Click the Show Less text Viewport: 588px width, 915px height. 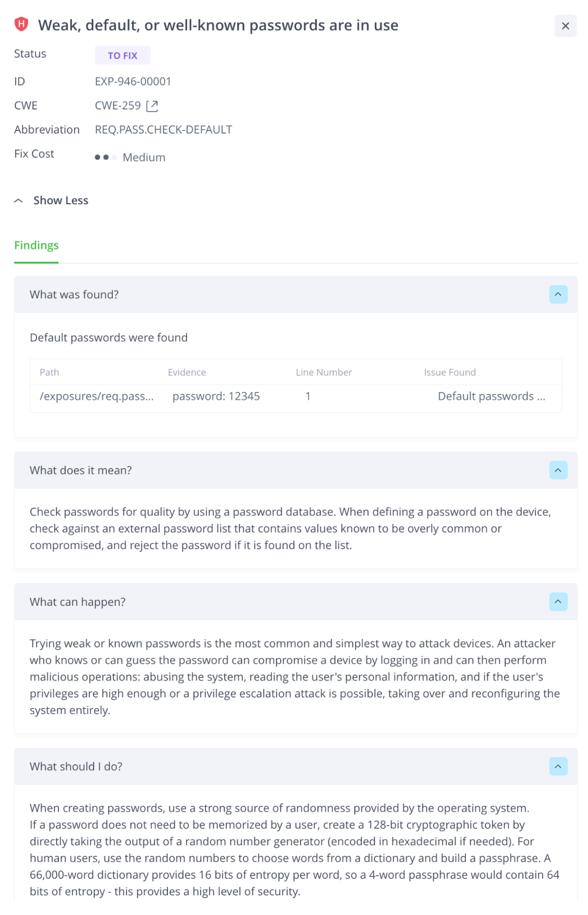click(61, 200)
